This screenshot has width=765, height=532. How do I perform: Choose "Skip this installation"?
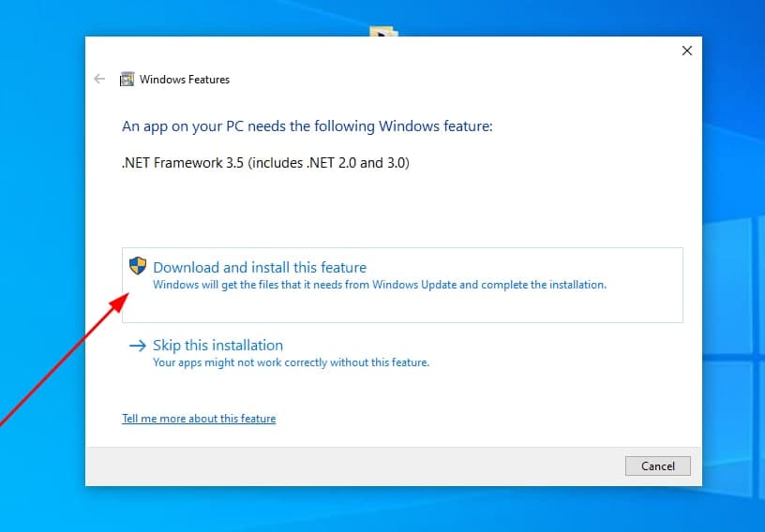(217, 346)
